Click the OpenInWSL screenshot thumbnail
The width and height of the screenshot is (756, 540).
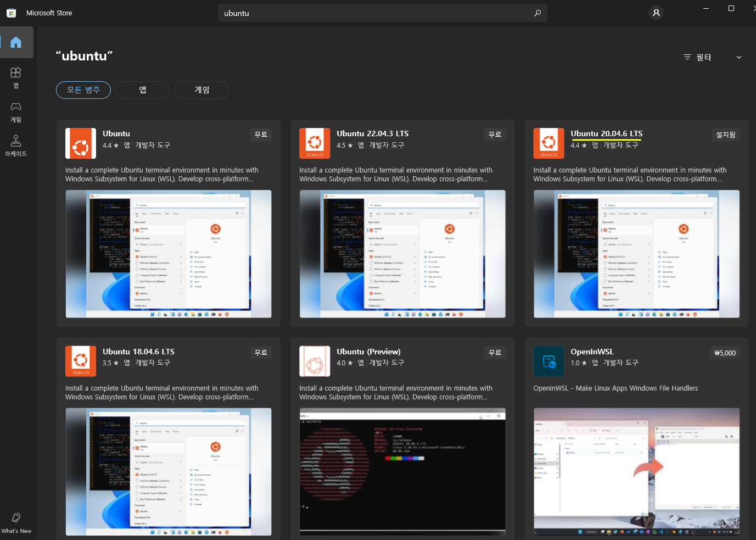(636, 472)
